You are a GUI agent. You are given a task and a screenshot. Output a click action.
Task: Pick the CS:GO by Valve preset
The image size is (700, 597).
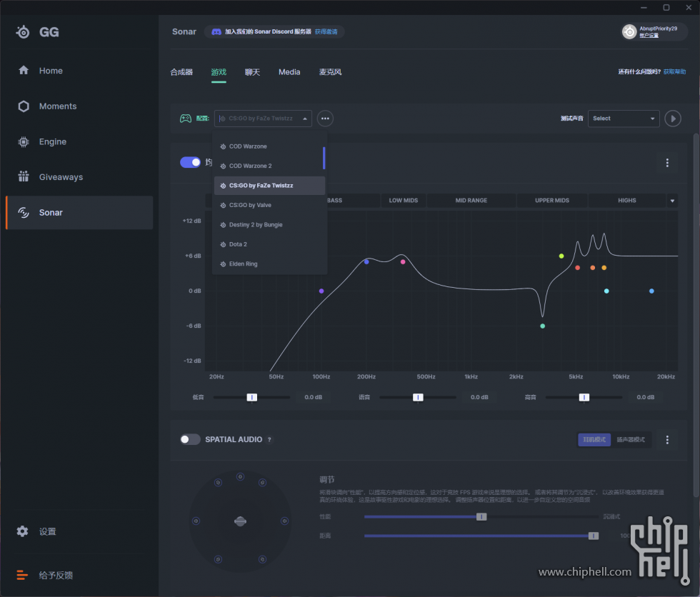269,205
